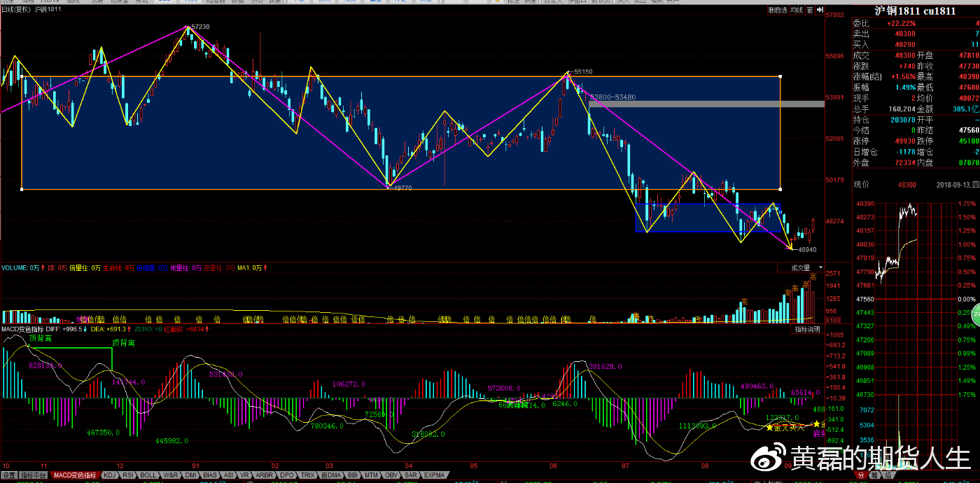Open 指标说明 indicator description

tap(807, 329)
